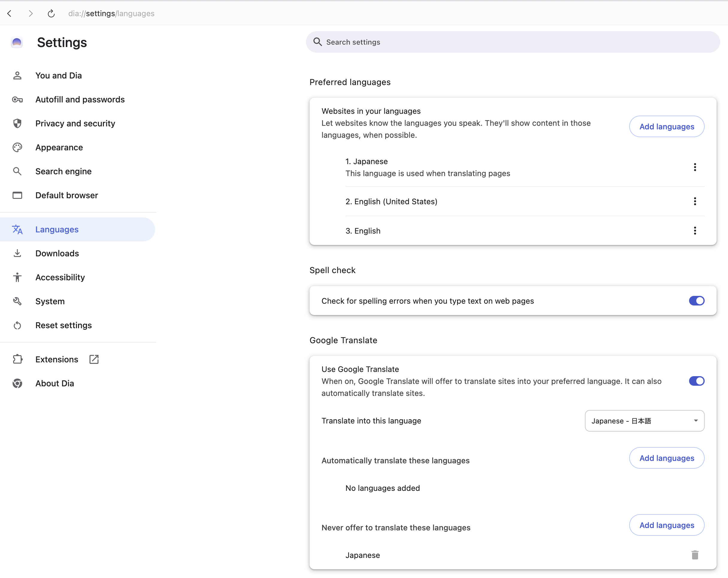Click the About Dia Chrome-style icon
Screen dimensions: 728x578
click(x=17, y=383)
